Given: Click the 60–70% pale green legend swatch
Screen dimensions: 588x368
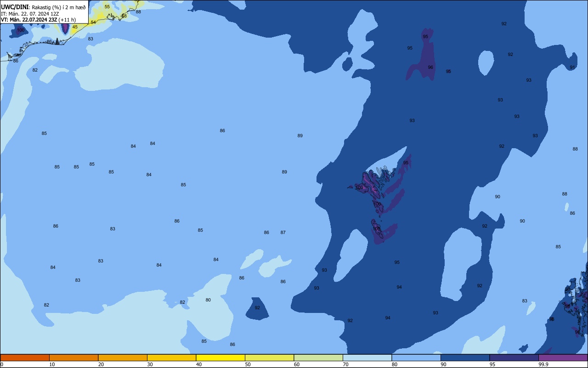Looking at the screenshot, I should pyautogui.click(x=318, y=357).
